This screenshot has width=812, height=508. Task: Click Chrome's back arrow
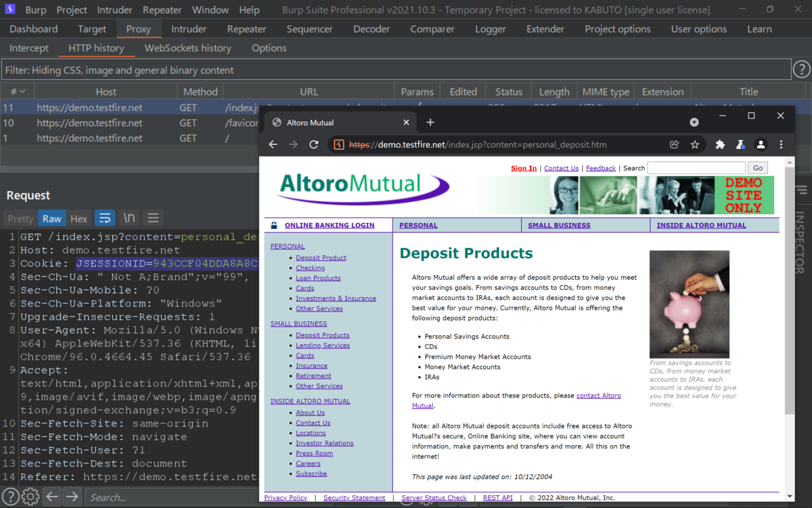[273, 144]
